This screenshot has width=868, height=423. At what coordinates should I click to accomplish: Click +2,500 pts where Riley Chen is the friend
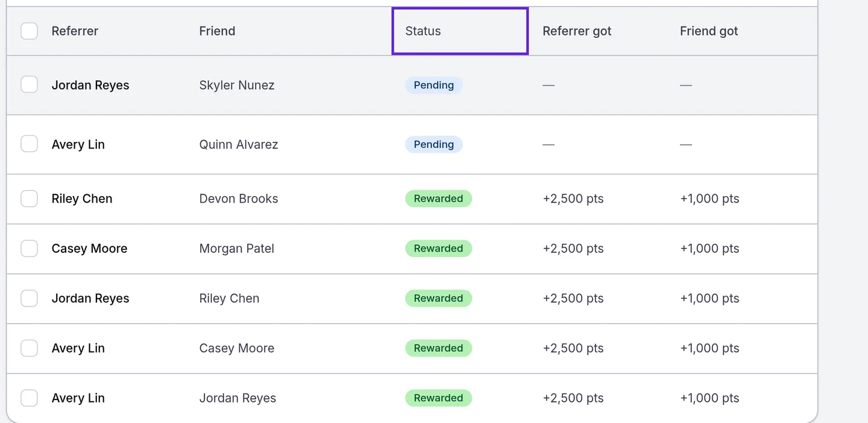[x=573, y=298]
